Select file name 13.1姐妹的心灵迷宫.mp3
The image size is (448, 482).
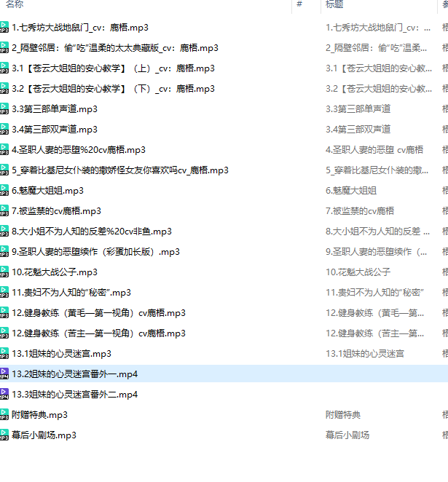click(x=61, y=354)
